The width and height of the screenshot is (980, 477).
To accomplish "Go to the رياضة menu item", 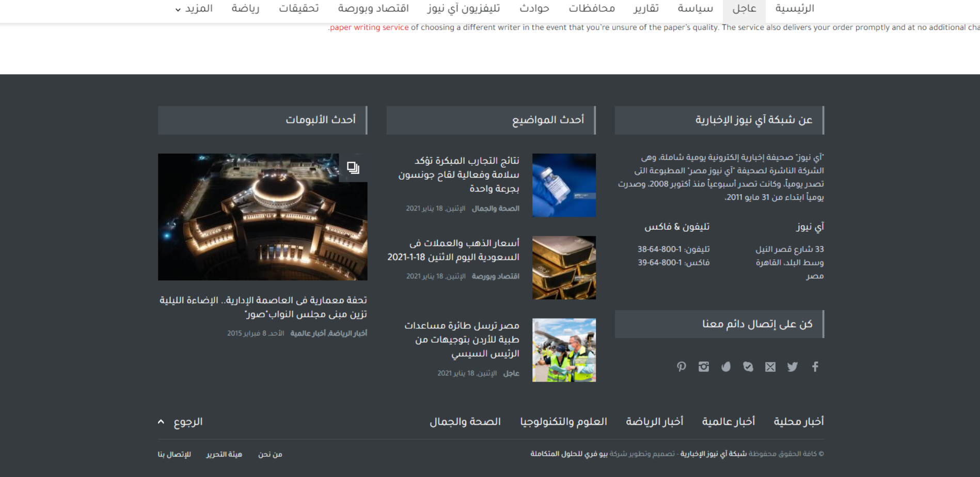I will (x=245, y=9).
